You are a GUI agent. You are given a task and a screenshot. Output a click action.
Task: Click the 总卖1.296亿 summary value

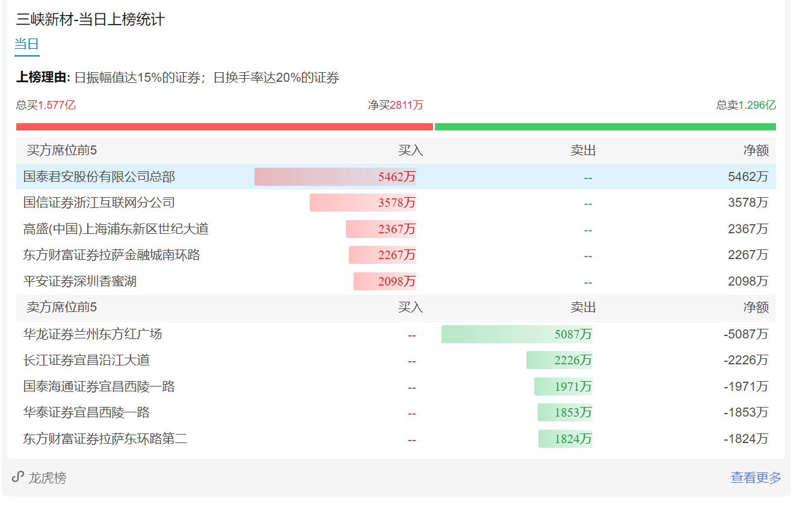click(746, 105)
